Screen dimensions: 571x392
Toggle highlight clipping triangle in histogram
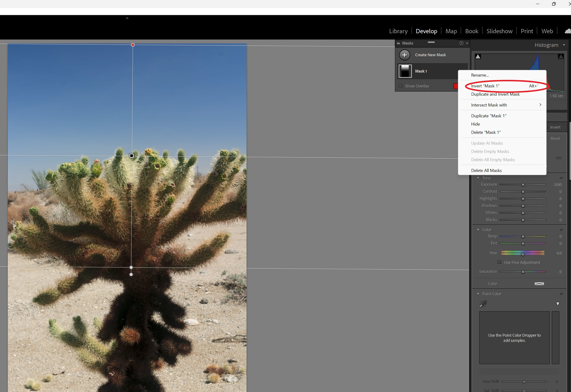(561, 57)
